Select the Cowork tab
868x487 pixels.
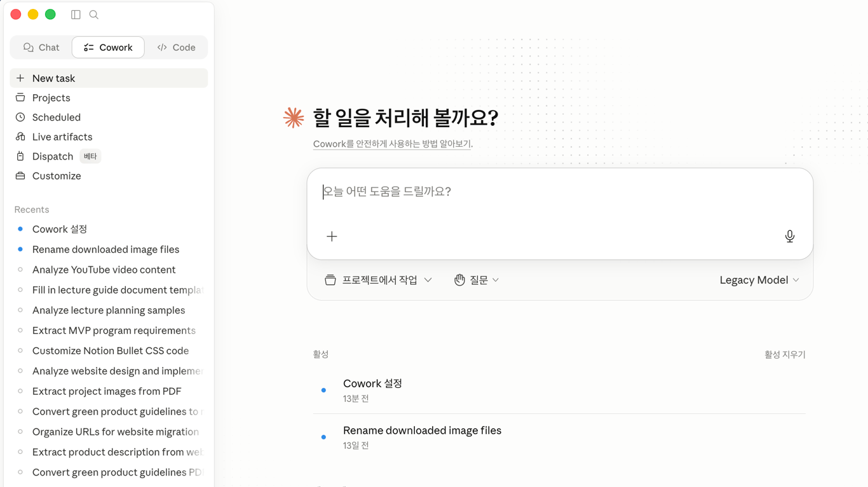[108, 48]
